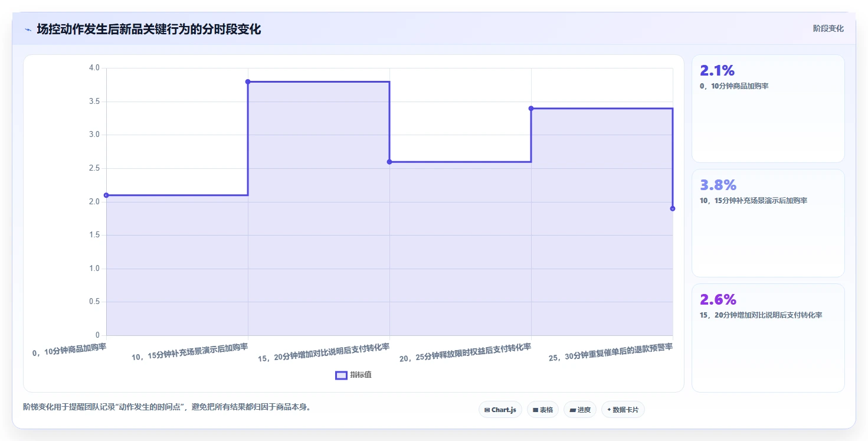
Task: Click the footnote text starting 阶梯变化用于提醒团队
Action: coord(167,407)
